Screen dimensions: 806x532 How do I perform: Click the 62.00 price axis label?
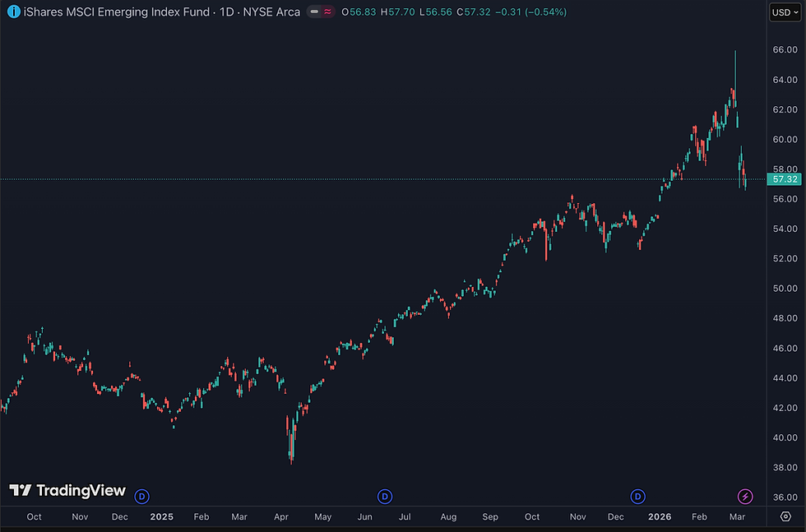(785, 109)
